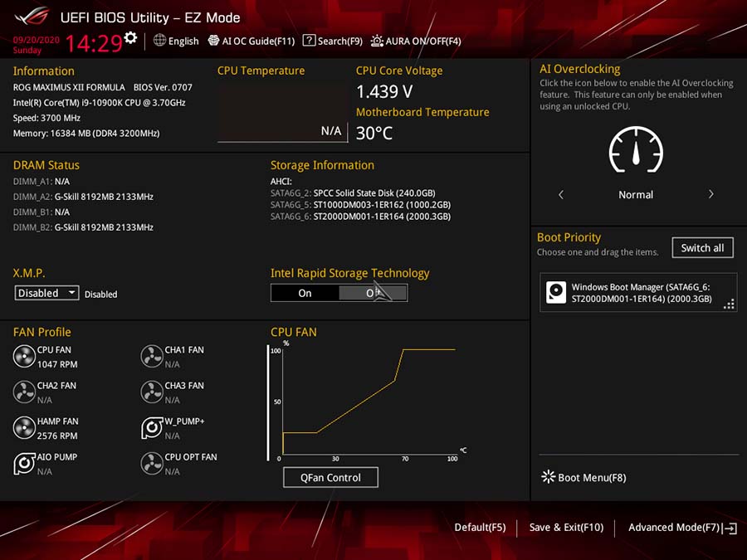Image resolution: width=747 pixels, height=560 pixels.
Task: Grab the boot entry drag handle dots
Action: [729, 304]
